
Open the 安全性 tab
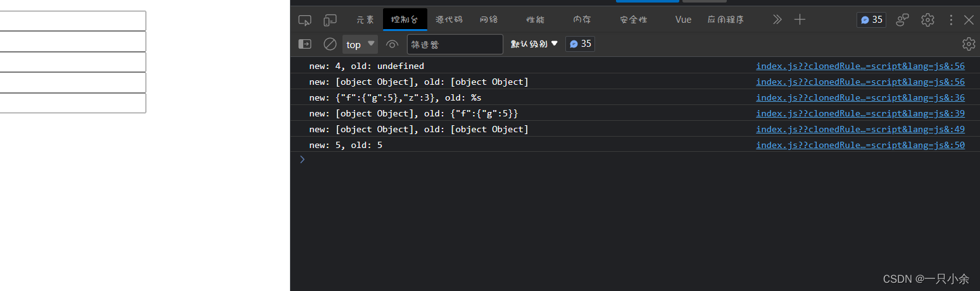633,20
